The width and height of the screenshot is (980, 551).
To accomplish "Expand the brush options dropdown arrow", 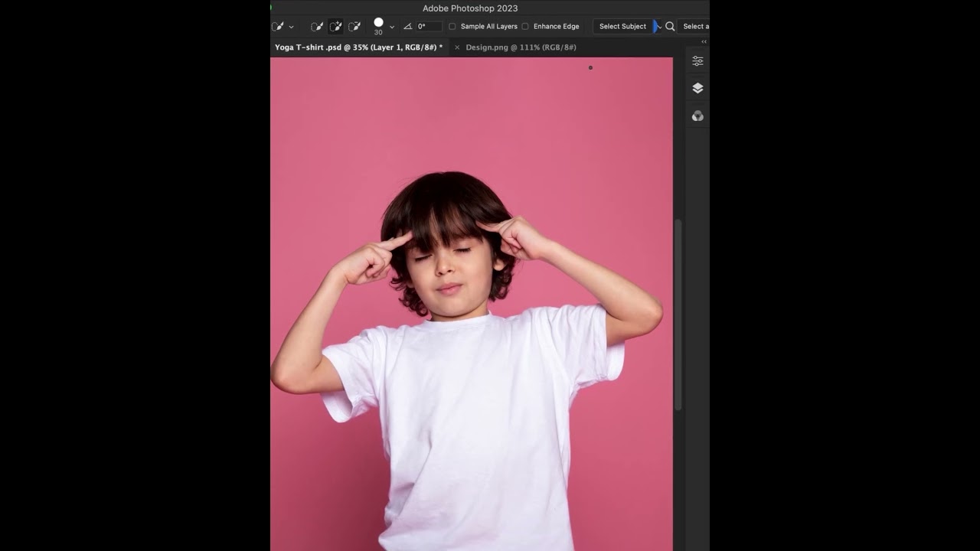I will coord(392,27).
